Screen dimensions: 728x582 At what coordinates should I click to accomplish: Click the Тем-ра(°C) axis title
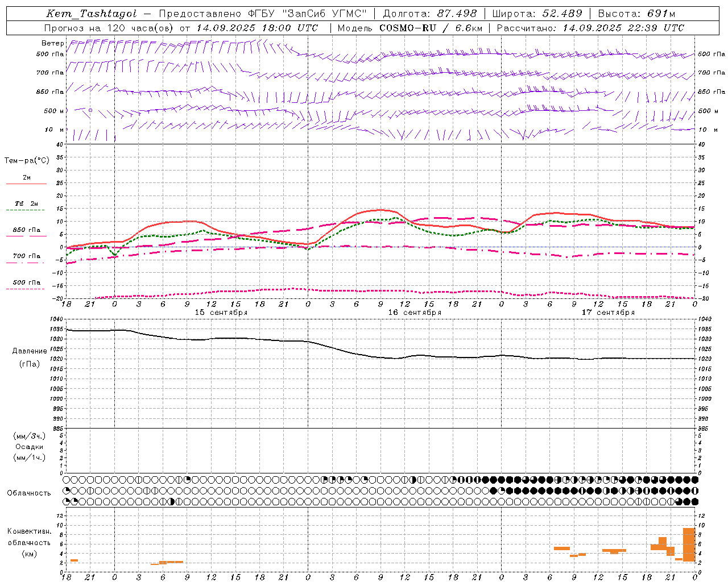click(x=27, y=161)
